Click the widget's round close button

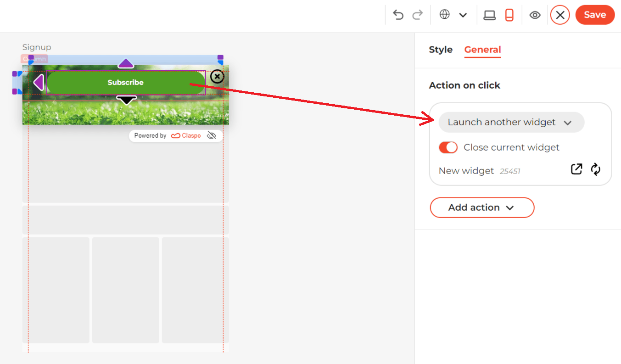coord(217,77)
